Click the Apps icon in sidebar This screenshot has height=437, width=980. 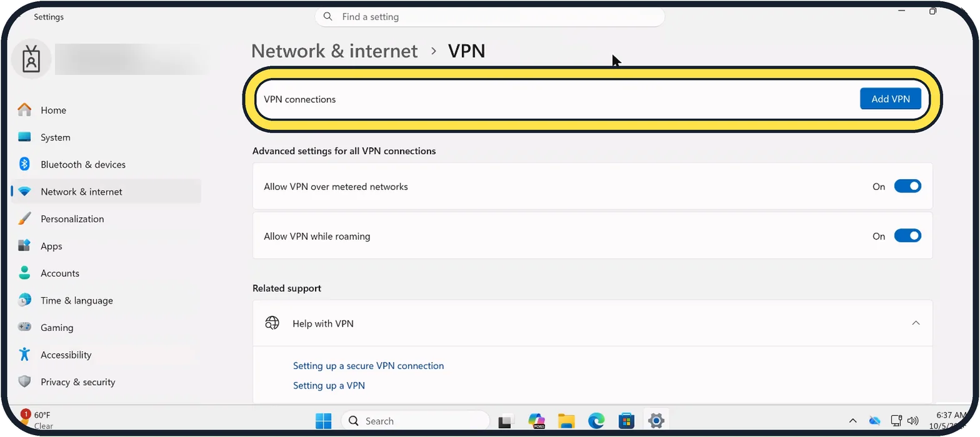pyautogui.click(x=24, y=246)
